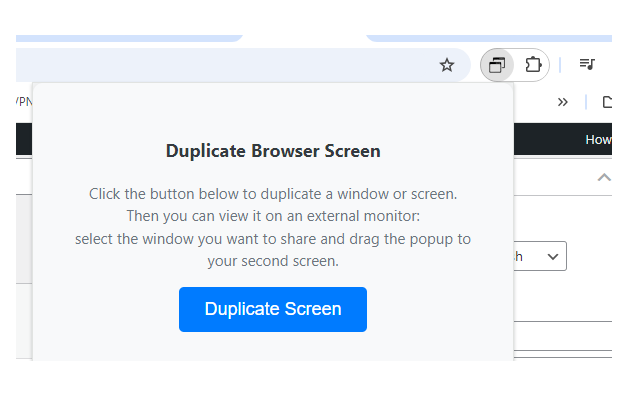Open the Extensions puzzle piece menu
The image size is (640, 400).
point(533,65)
